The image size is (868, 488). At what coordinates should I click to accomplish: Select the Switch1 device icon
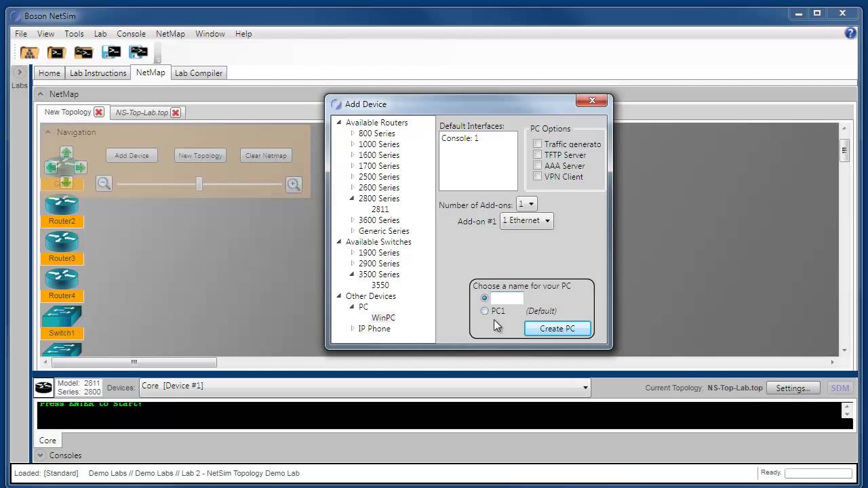point(62,317)
